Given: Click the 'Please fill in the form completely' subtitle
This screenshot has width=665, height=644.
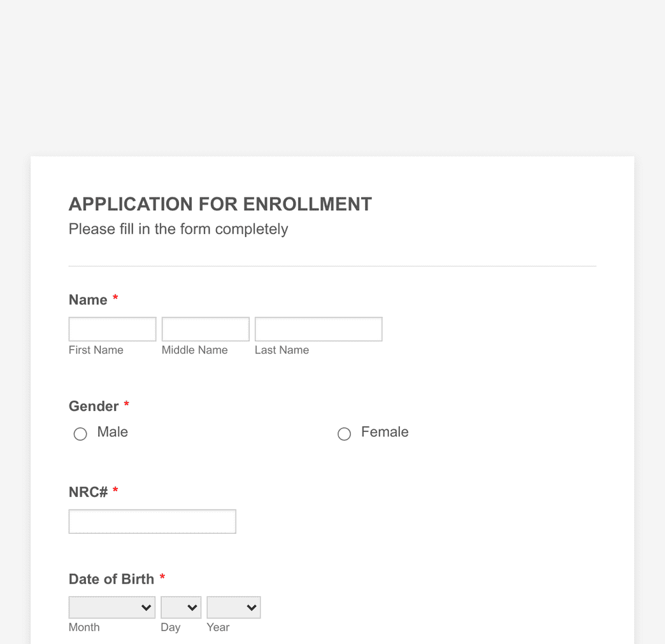Looking at the screenshot, I should (178, 229).
